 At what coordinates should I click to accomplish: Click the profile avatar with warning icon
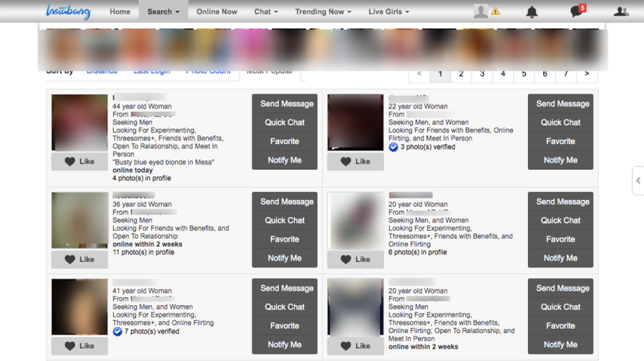[x=487, y=11]
